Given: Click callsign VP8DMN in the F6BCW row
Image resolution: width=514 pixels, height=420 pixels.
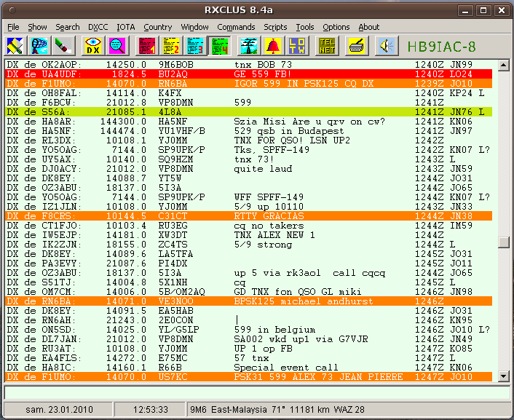Looking at the screenshot, I should coord(175,103).
